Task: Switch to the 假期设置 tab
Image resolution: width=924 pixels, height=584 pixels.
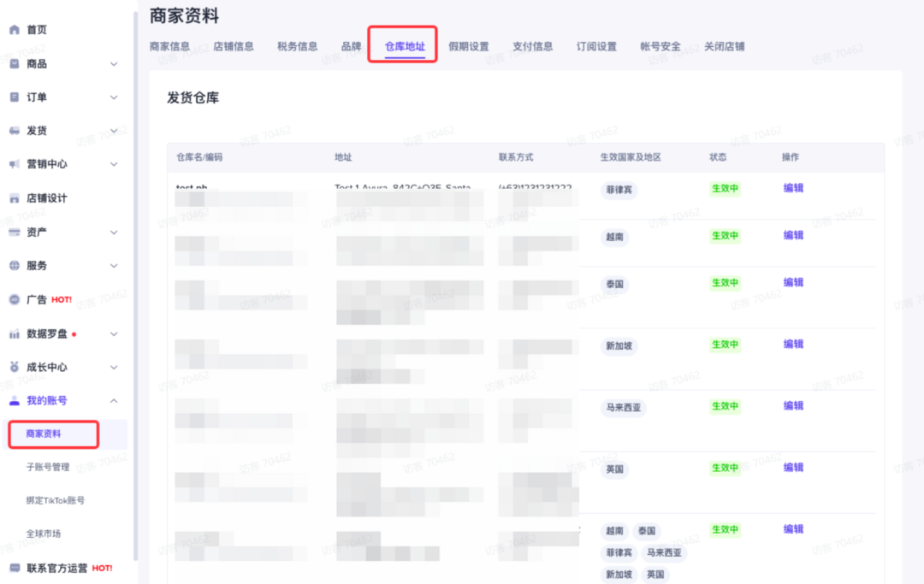Action: tap(469, 47)
